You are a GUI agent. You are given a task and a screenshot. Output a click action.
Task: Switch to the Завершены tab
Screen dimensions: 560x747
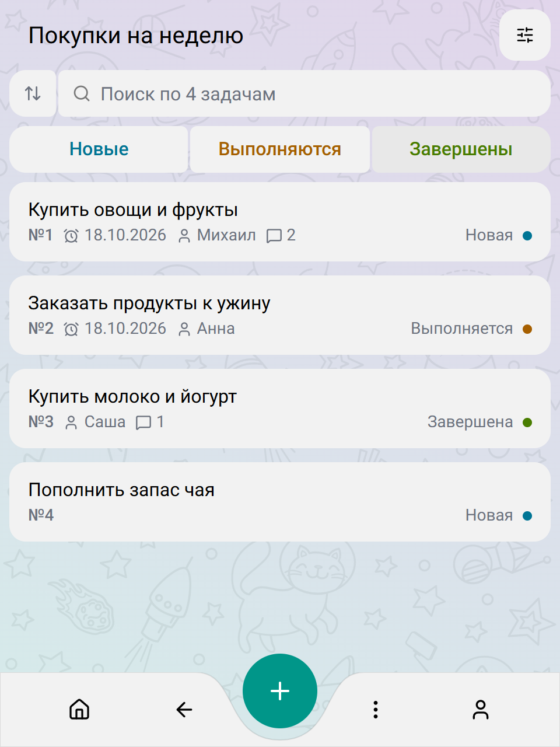tap(461, 149)
